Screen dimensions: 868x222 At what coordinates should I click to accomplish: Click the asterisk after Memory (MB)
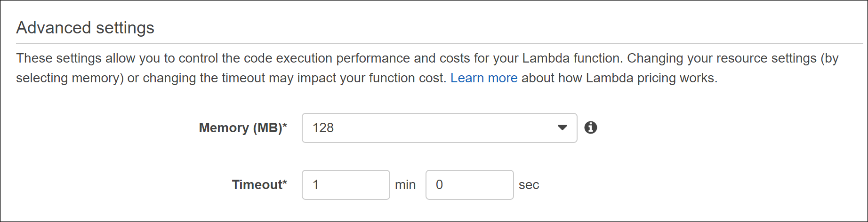coord(285,125)
